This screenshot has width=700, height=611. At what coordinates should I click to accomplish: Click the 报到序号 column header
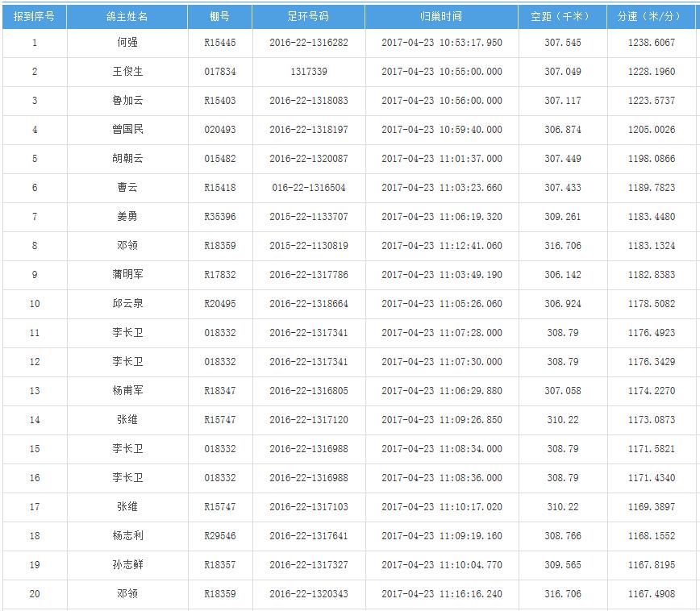click(34, 16)
